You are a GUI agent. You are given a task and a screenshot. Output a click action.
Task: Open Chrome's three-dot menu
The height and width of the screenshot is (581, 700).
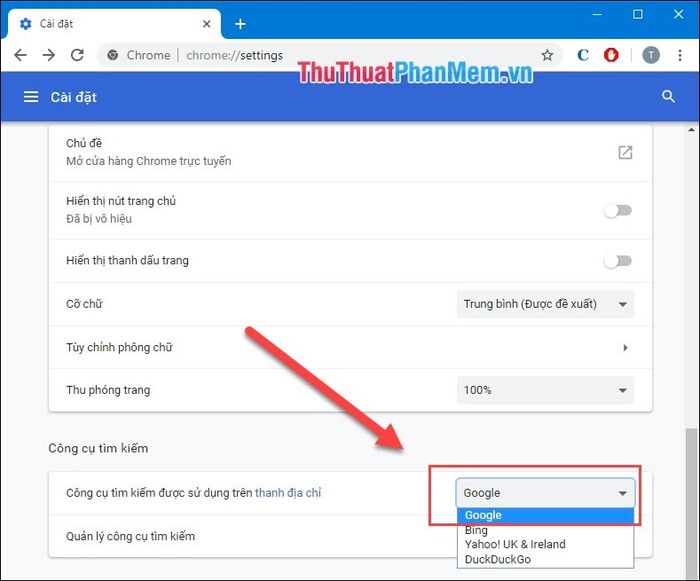pyautogui.click(x=679, y=55)
